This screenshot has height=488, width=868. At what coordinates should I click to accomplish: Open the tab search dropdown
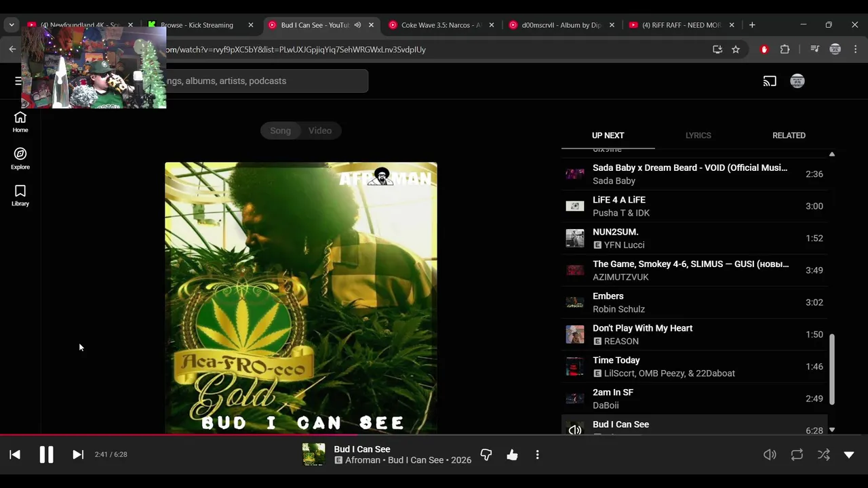(x=12, y=25)
